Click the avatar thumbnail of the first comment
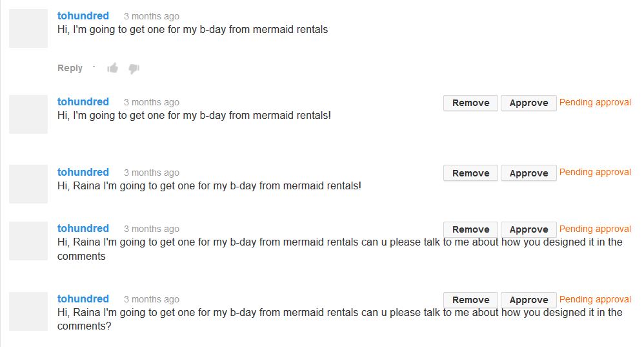The width and height of the screenshot is (644, 347). tap(28, 28)
